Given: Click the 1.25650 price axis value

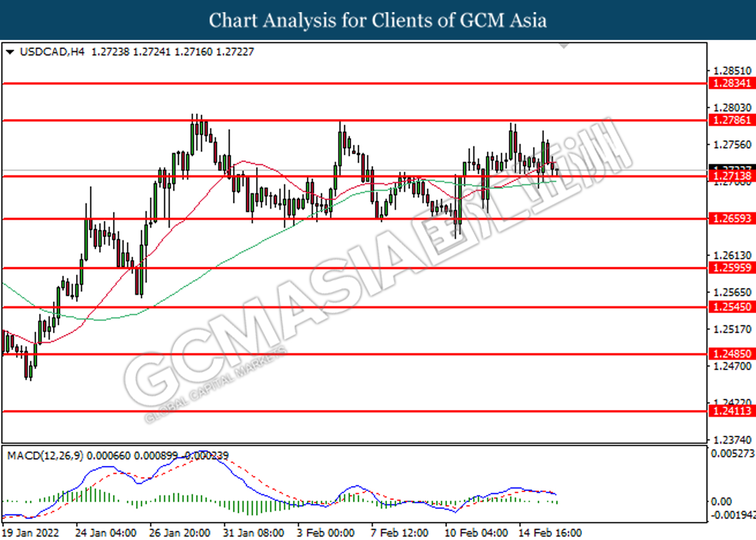Looking at the screenshot, I should click(732, 292).
